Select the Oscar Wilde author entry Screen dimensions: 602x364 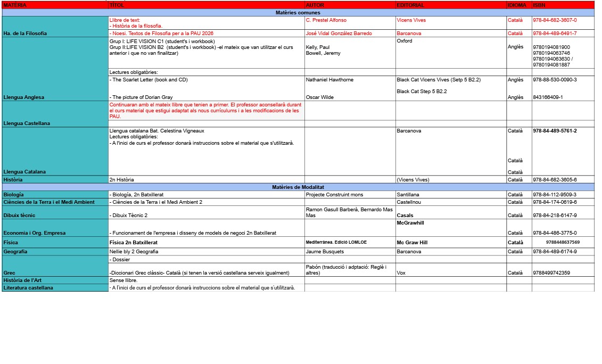[320, 97]
